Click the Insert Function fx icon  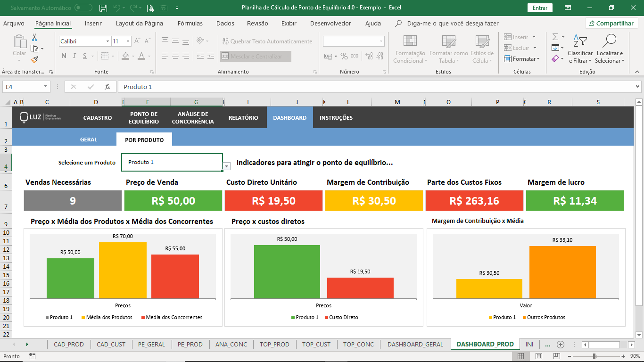[x=107, y=87]
